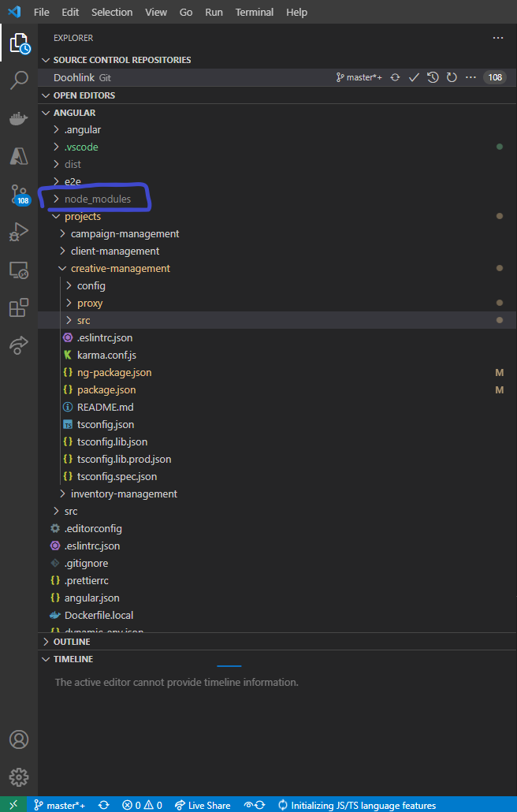Open the Accounts profile icon

click(19, 739)
